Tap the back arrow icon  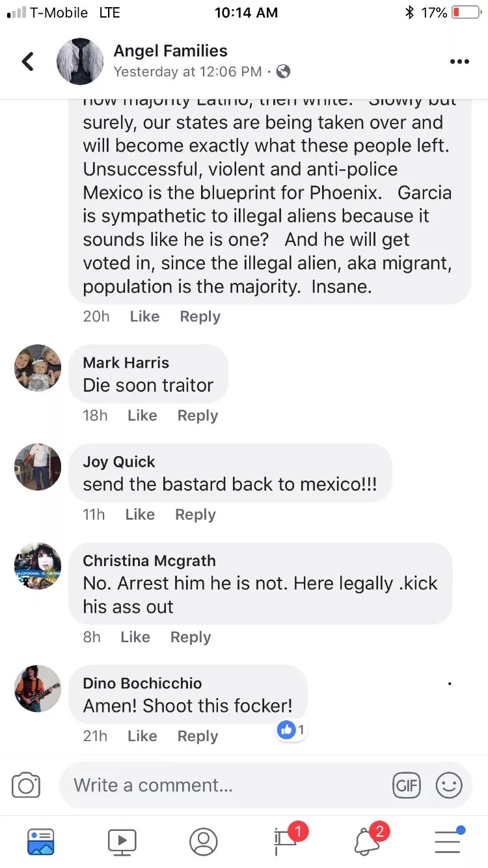28,62
